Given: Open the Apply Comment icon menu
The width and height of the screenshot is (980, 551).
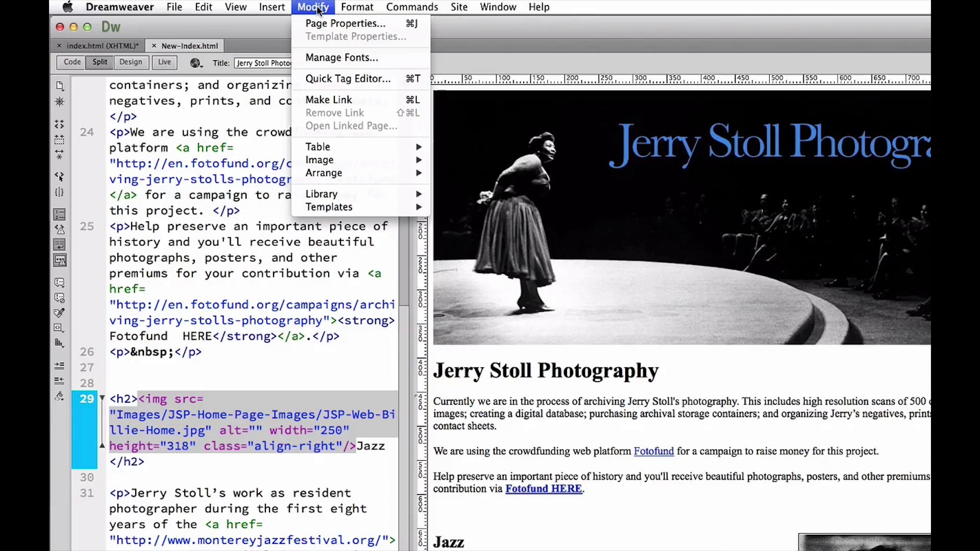Looking at the screenshot, I should [x=60, y=283].
